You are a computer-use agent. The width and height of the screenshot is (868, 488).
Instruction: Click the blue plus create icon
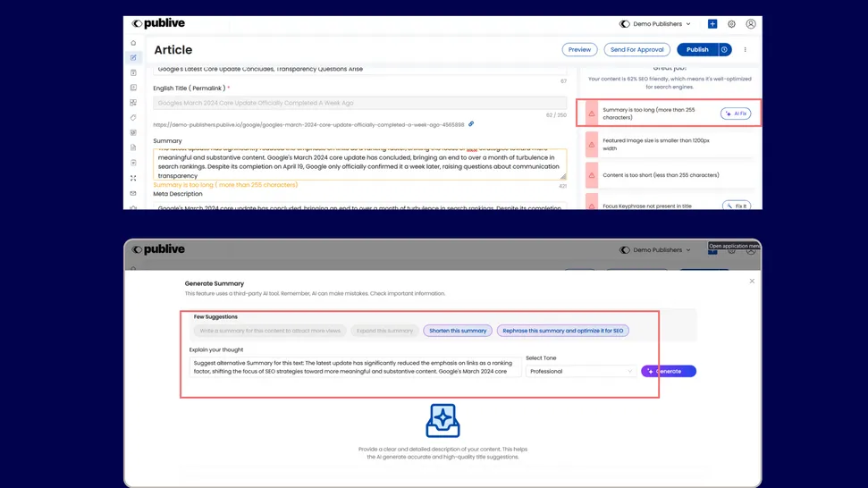click(712, 24)
